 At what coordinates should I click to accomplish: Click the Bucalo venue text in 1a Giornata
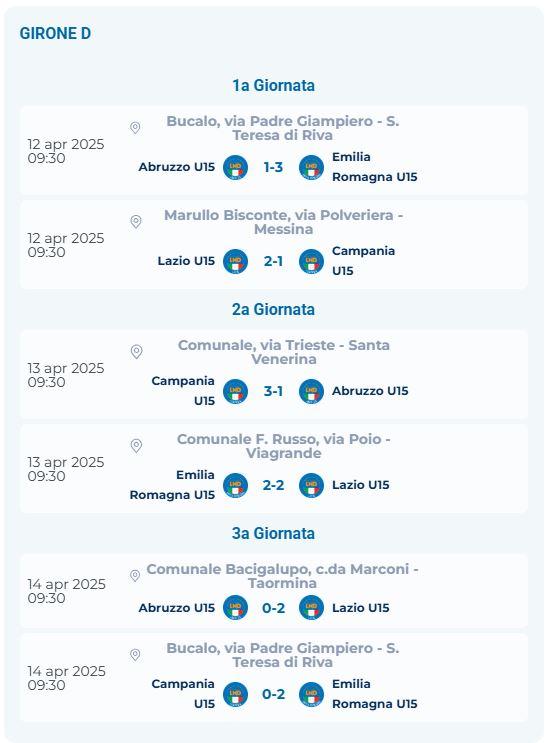[x=282, y=128]
